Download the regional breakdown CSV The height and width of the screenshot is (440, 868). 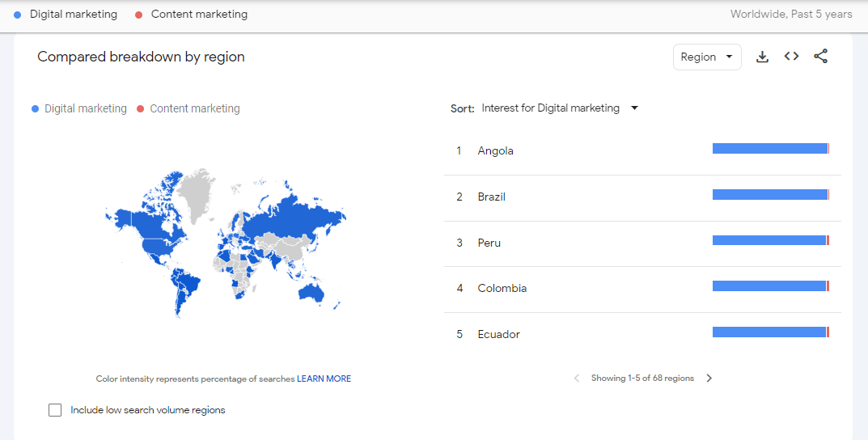point(762,57)
